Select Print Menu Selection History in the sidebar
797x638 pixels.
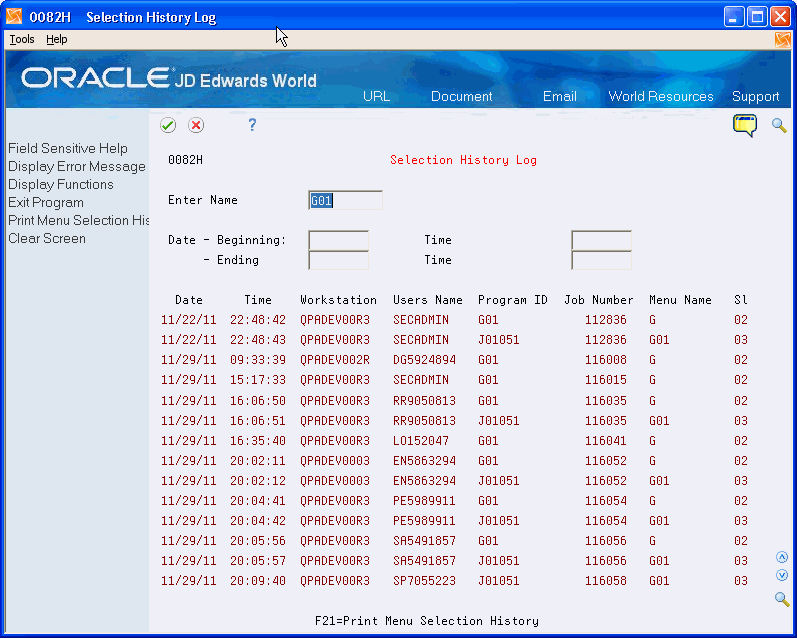coord(78,221)
